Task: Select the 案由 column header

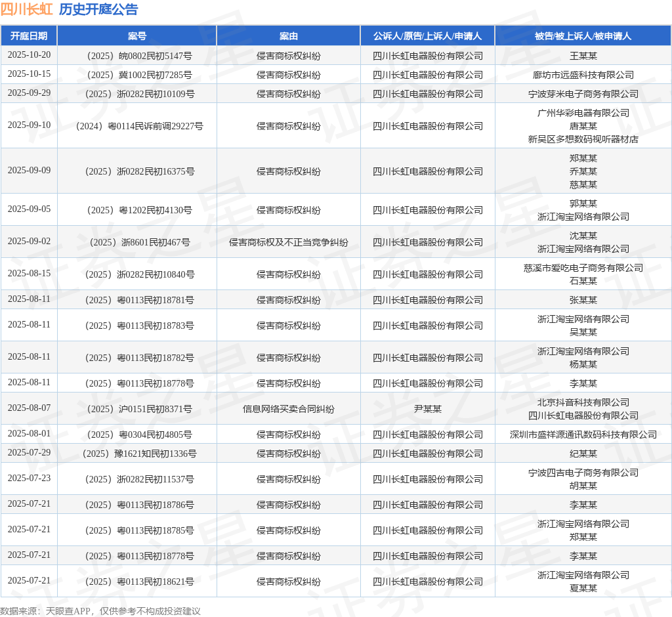Action: click(x=289, y=36)
